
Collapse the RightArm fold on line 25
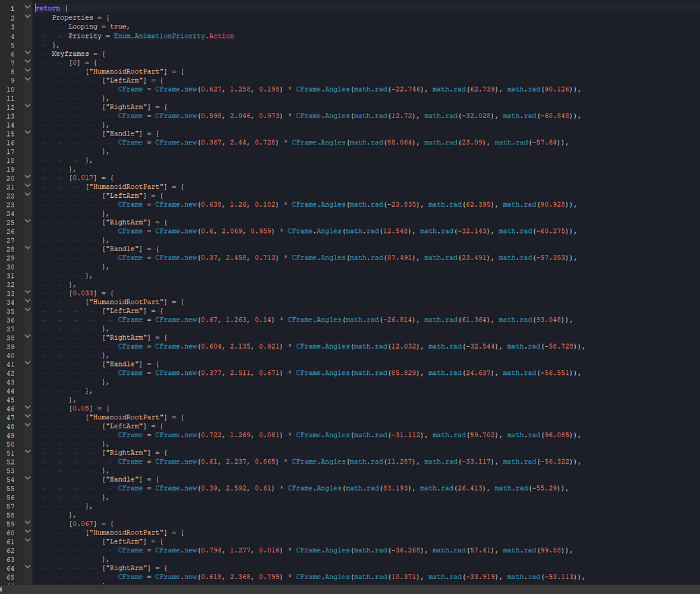27,222
